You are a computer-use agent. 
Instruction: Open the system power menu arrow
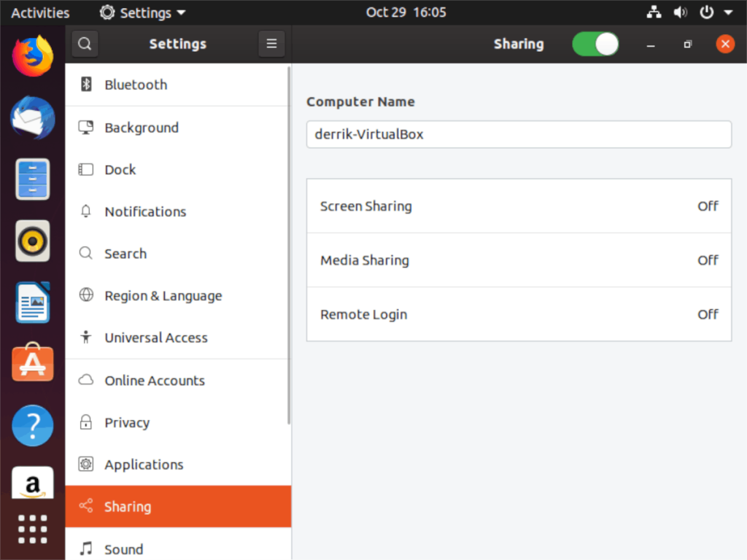[727, 12]
